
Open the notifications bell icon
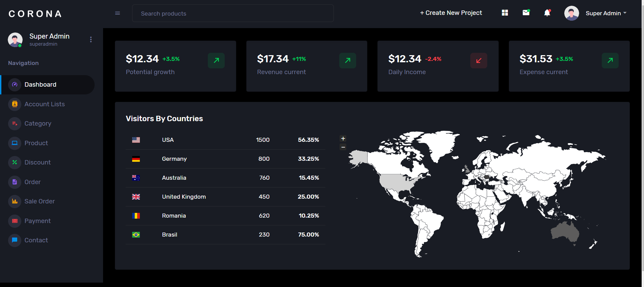tap(547, 13)
